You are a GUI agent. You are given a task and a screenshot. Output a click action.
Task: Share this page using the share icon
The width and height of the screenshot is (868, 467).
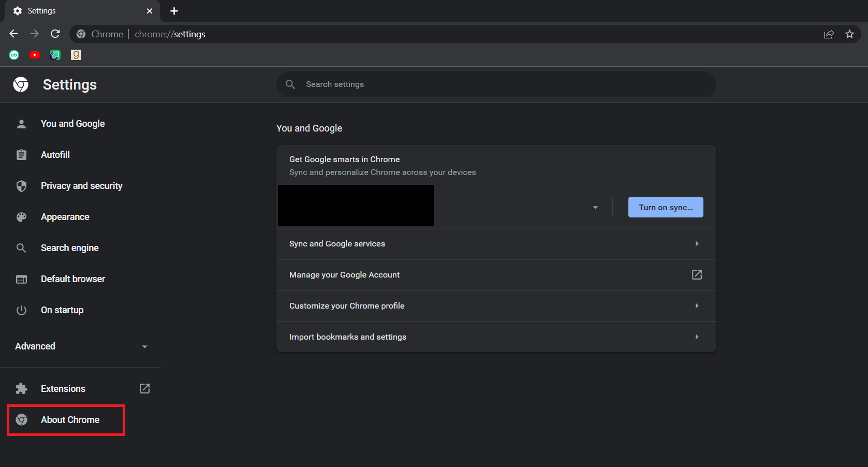click(829, 34)
